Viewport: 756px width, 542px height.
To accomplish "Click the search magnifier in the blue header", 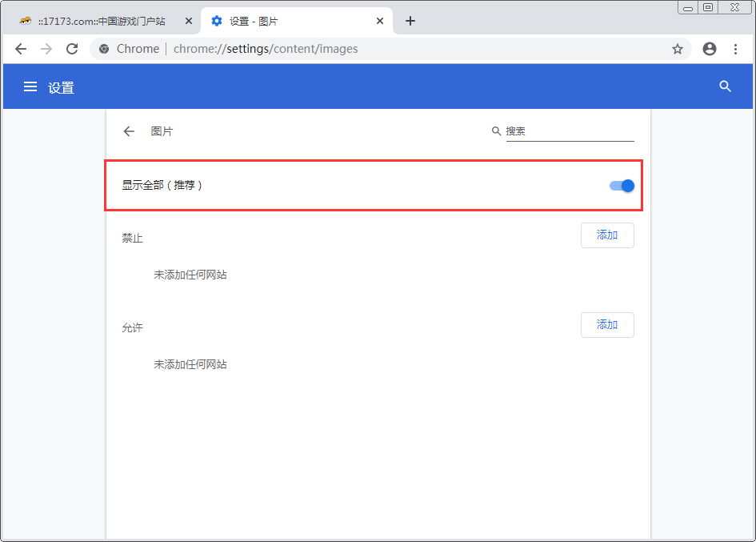I will point(725,86).
